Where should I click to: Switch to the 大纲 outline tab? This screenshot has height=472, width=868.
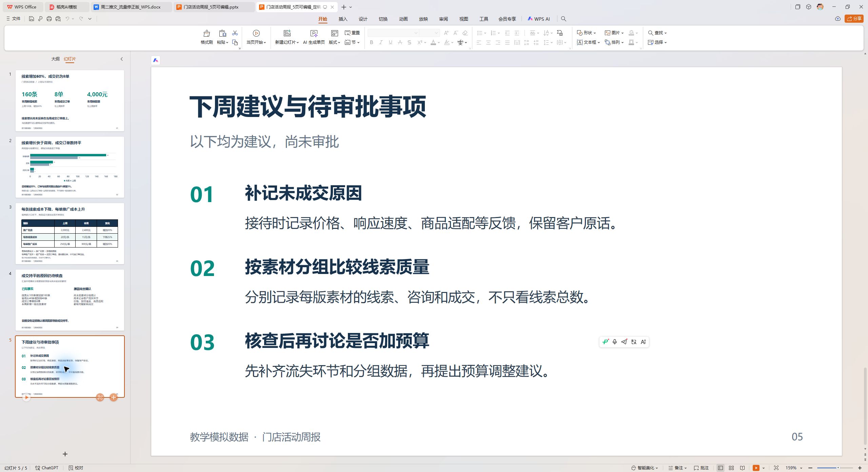click(55, 59)
